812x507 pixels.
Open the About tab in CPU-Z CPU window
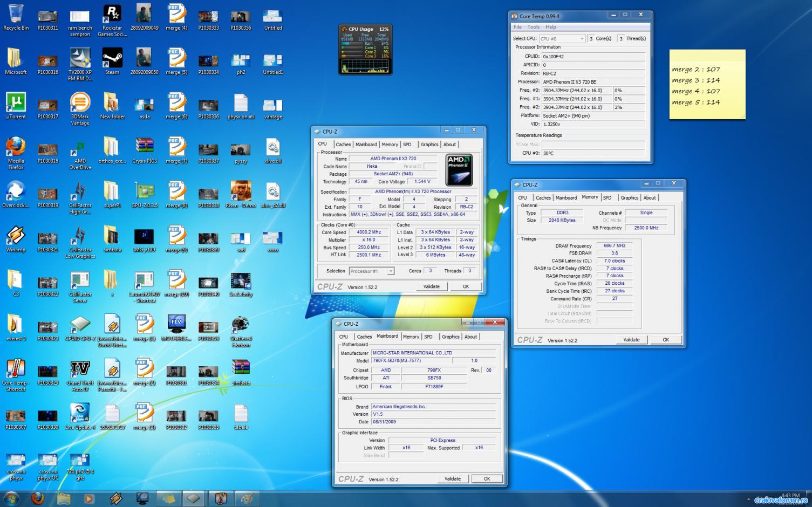pyautogui.click(x=449, y=145)
